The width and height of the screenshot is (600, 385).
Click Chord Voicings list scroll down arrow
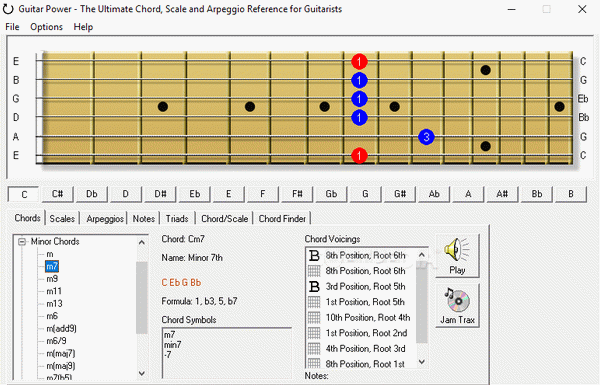click(x=422, y=362)
